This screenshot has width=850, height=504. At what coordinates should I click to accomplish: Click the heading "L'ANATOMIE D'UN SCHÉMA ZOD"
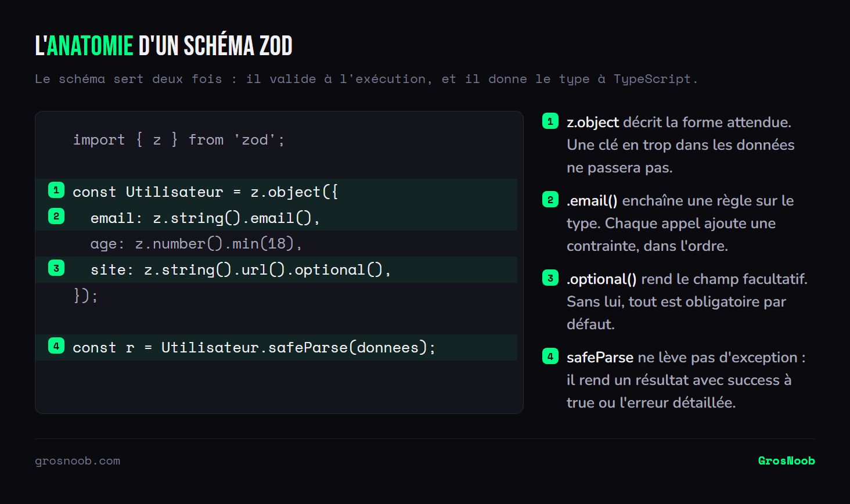tap(164, 46)
